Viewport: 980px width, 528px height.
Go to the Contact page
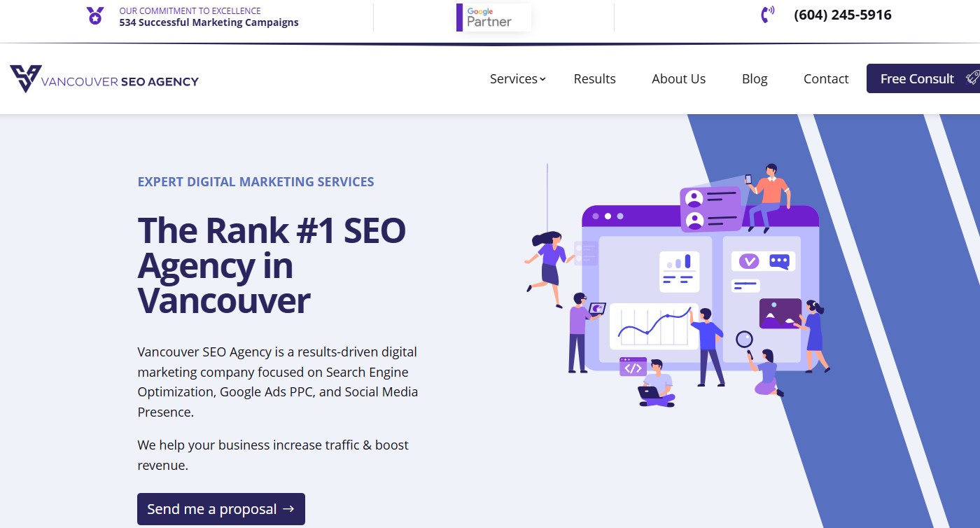click(x=826, y=78)
